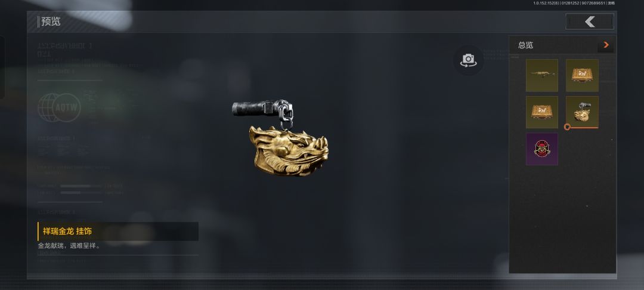Click the 预览 page title
This screenshot has width=644, height=290.
51,21
